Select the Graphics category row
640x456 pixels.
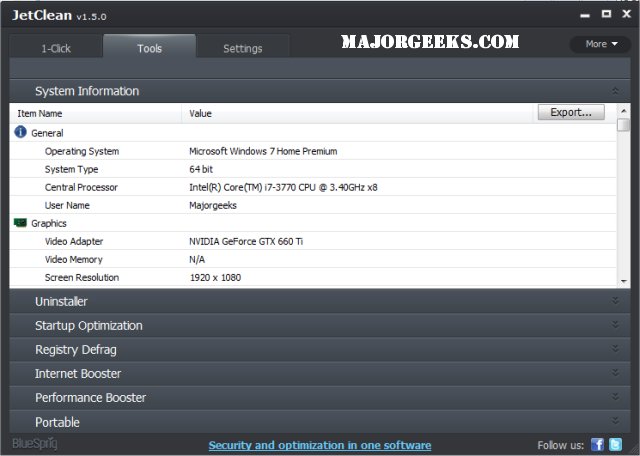pos(313,223)
